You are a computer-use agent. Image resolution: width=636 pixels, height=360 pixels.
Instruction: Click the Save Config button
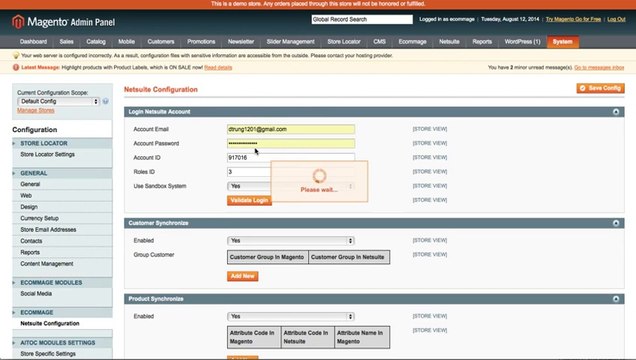click(x=600, y=88)
